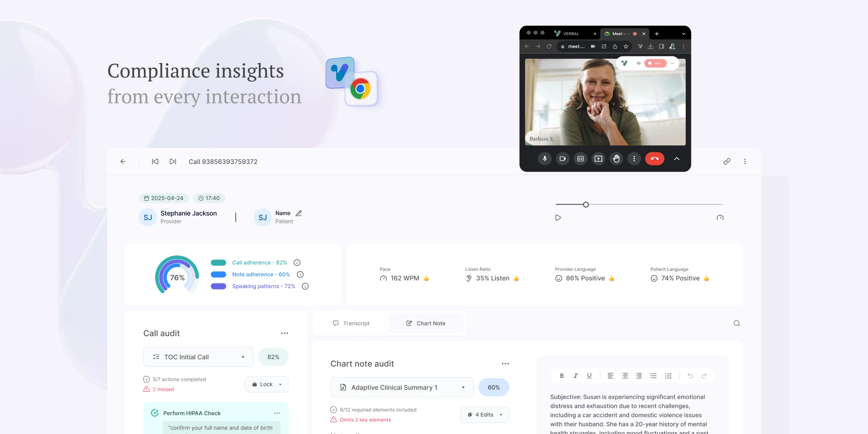868x434 pixels.
Task: Click the Lock button
Action: [x=266, y=384]
